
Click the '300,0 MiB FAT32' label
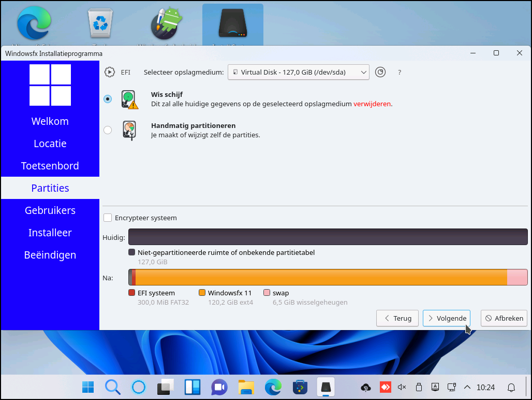point(163,302)
